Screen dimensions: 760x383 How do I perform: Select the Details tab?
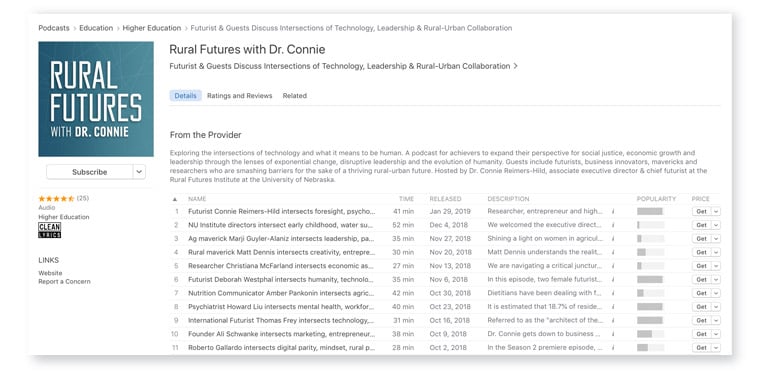[185, 96]
